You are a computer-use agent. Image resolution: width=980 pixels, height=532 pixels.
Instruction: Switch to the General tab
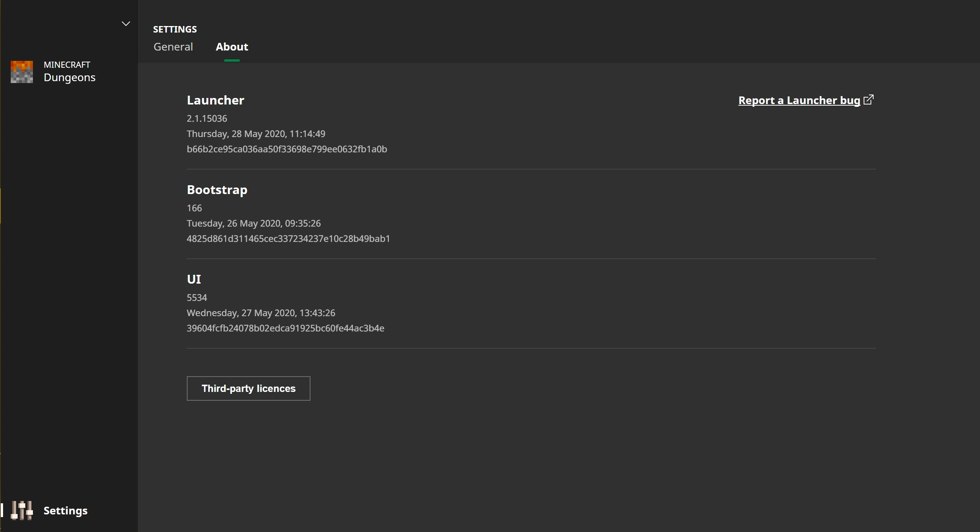173,47
